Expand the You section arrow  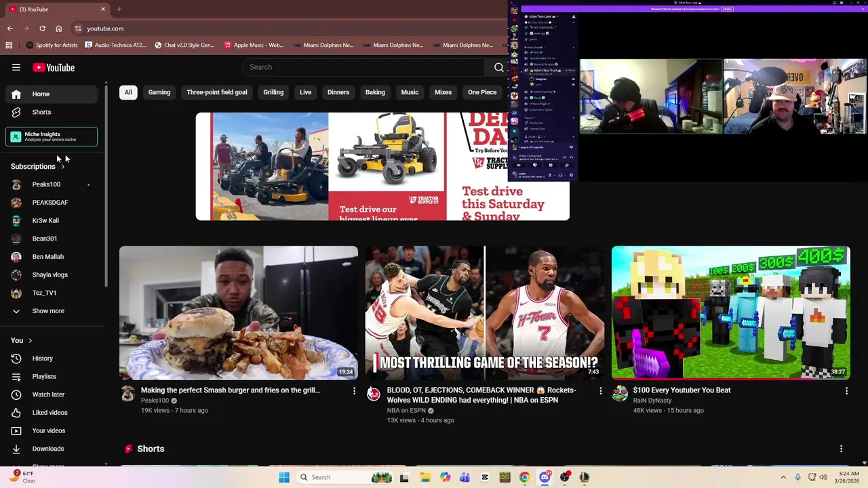click(30, 340)
